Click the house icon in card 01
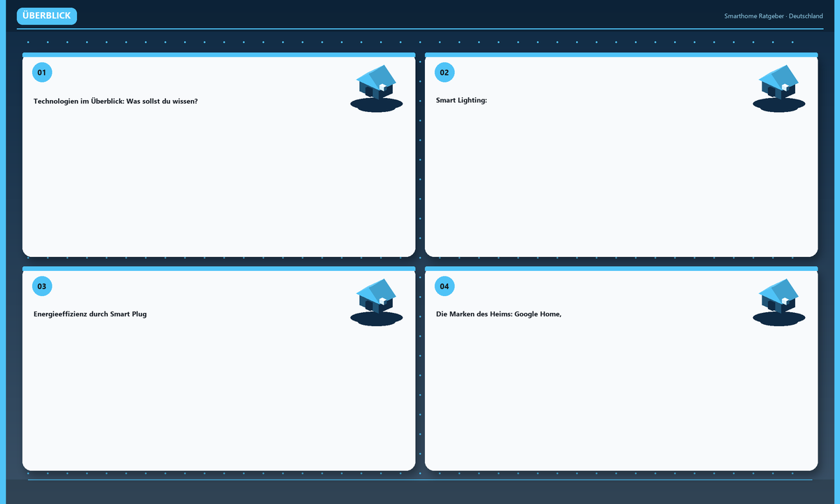840x504 pixels. (x=377, y=87)
